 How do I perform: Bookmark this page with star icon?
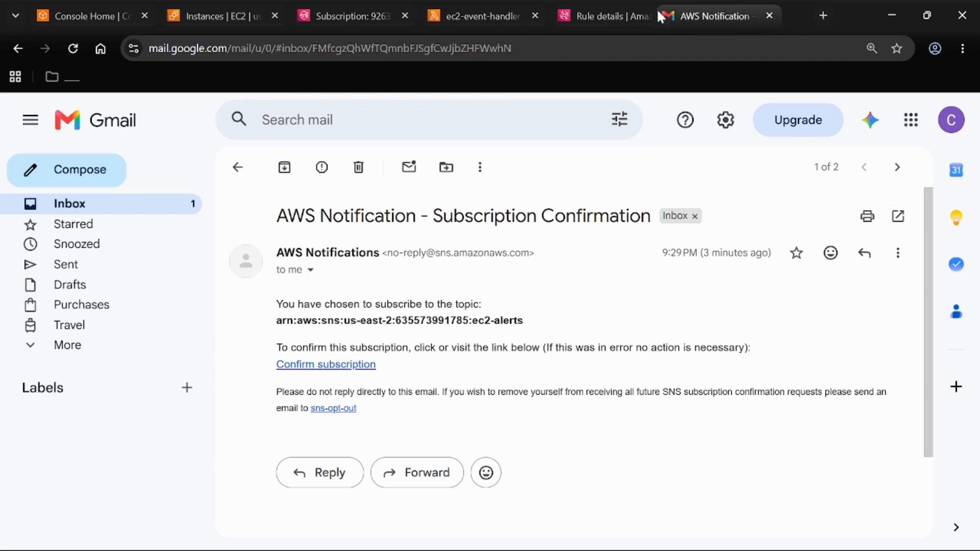pyautogui.click(x=897, y=48)
